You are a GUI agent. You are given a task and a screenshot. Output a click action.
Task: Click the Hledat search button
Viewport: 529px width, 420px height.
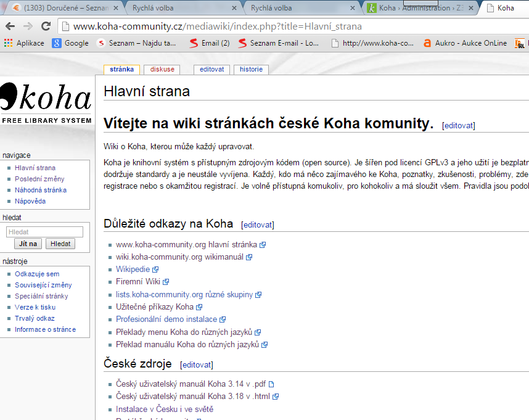[x=60, y=244]
